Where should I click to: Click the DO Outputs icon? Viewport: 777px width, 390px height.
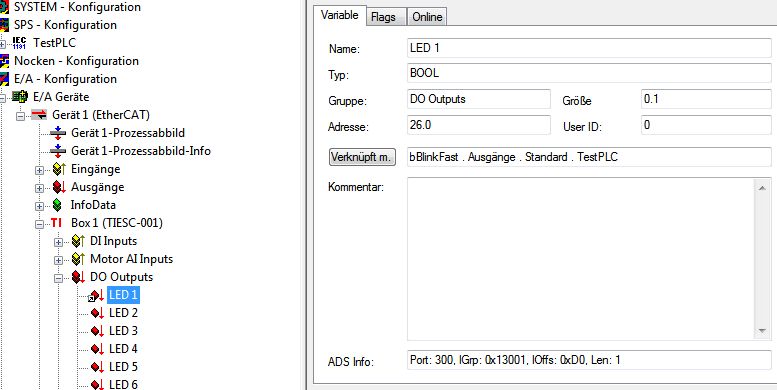[78, 277]
